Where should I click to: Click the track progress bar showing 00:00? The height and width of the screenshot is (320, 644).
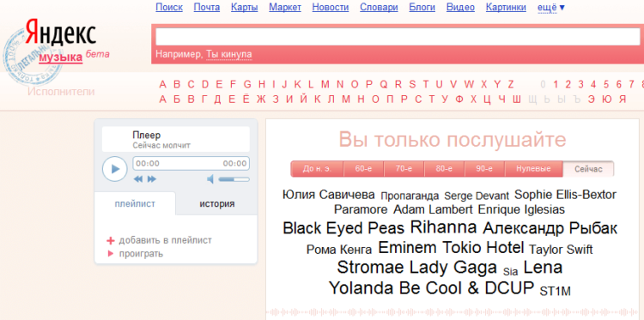tap(191, 163)
